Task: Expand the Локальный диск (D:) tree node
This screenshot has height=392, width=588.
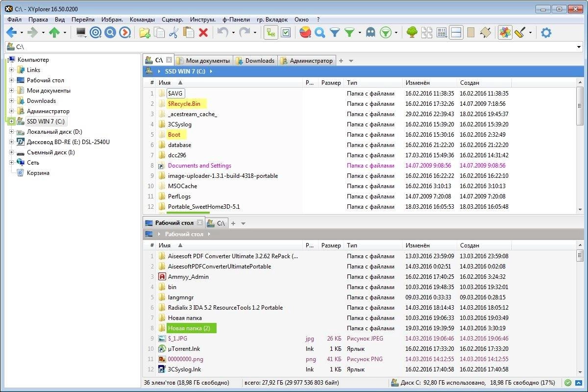Action: click(x=11, y=132)
